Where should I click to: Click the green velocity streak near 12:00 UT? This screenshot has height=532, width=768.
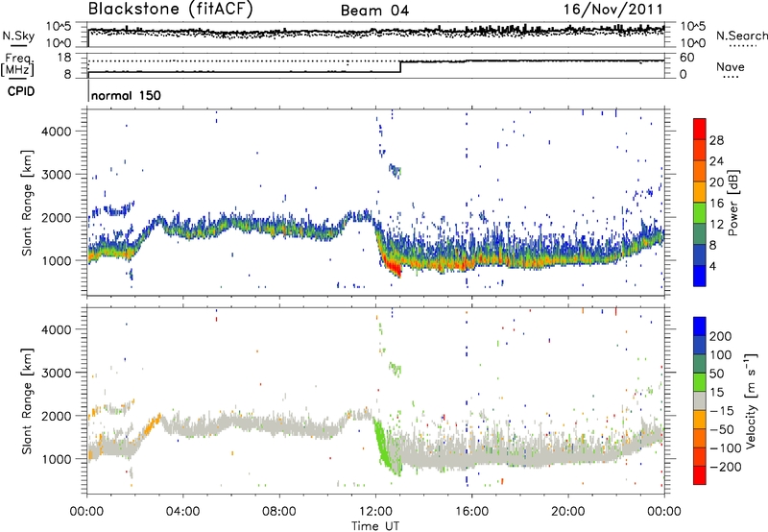coord(385,448)
